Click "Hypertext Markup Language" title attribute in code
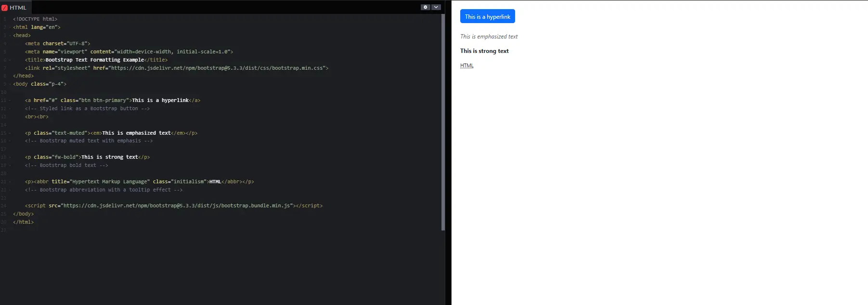 coord(111,182)
